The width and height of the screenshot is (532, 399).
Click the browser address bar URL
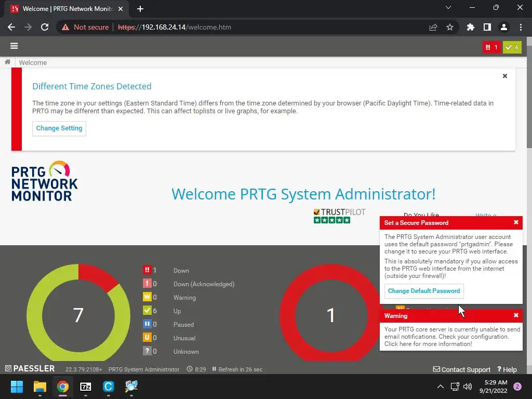(175, 27)
